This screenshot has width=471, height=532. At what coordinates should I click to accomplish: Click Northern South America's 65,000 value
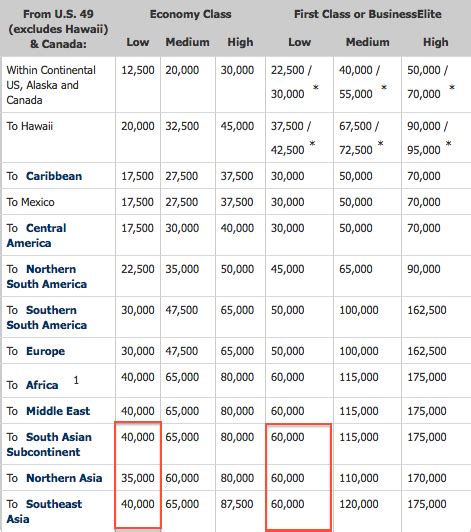tap(356, 269)
